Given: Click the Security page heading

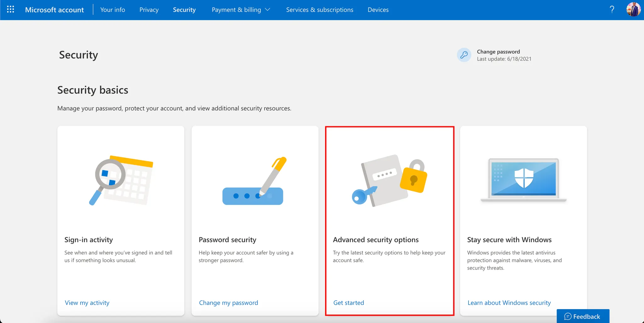Looking at the screenshot, I should point(79,55).
